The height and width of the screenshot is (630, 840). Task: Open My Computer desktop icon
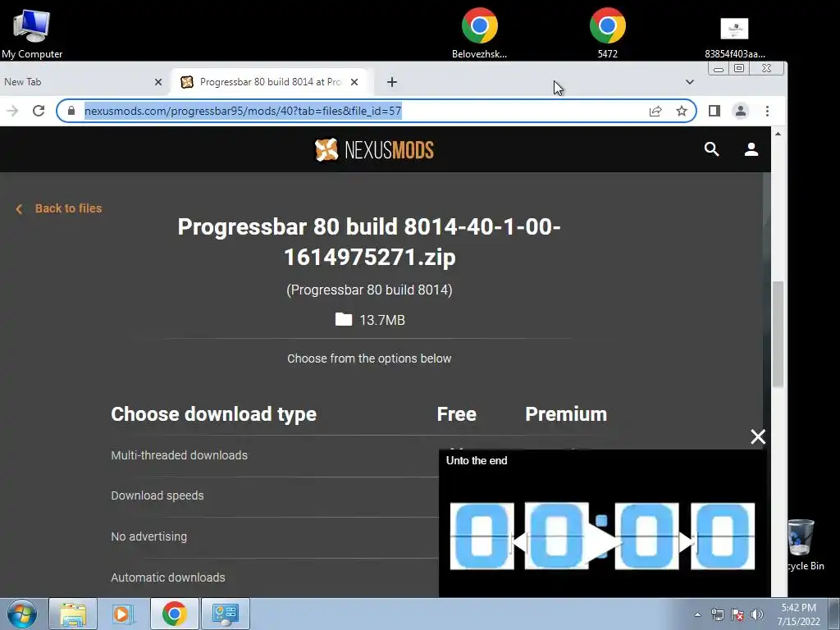point(32,33)
